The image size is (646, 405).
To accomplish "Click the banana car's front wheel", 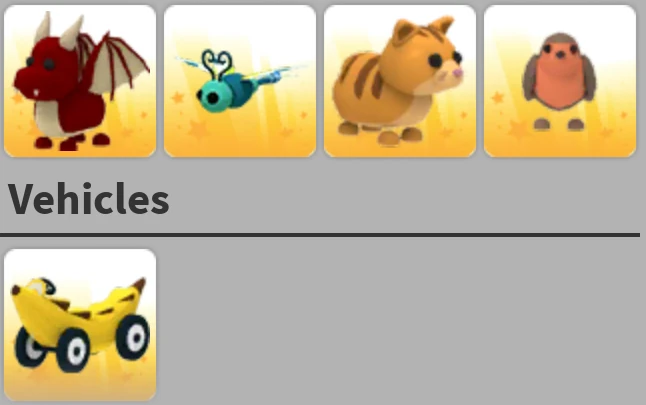I will (x=73, y=350).
